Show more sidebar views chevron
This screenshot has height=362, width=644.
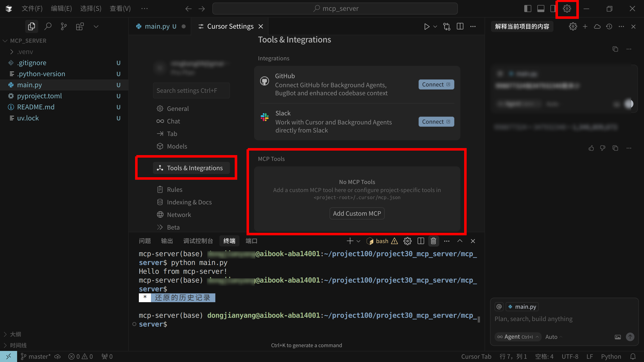(x=96, y=26)
